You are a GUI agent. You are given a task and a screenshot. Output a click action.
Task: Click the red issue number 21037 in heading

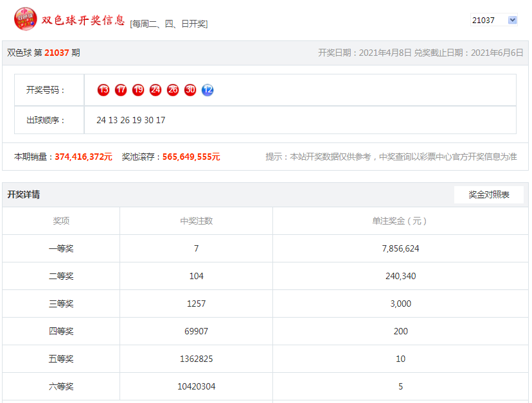tap(57, 53)
